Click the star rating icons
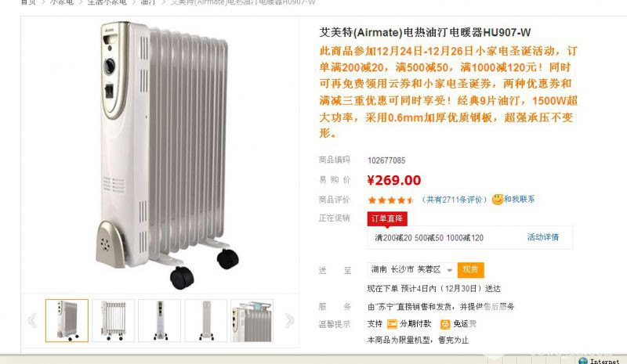 pyautogui.click(x=390, y=200)
